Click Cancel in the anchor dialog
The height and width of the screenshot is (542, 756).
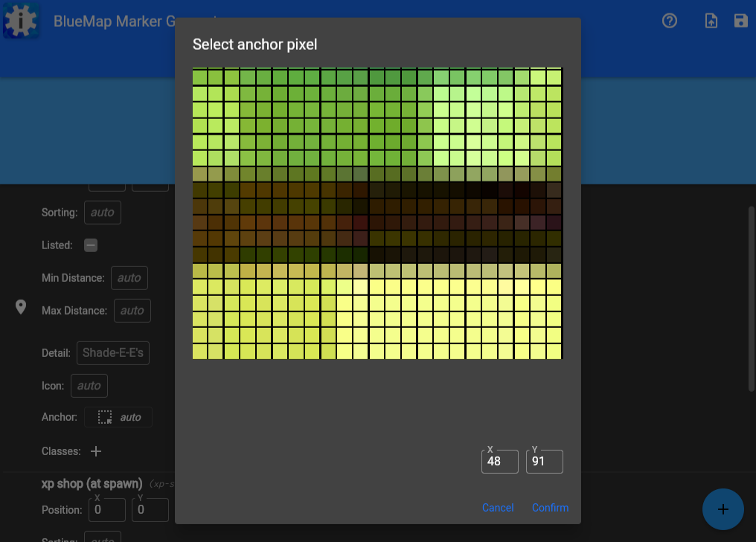(x=497, y=508)
